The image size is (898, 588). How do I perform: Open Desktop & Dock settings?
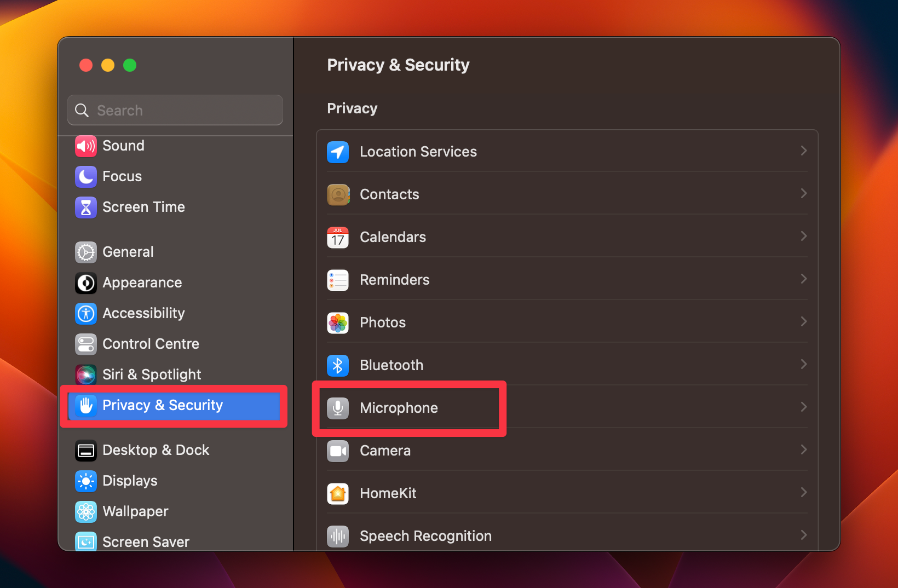click(156, 450)
